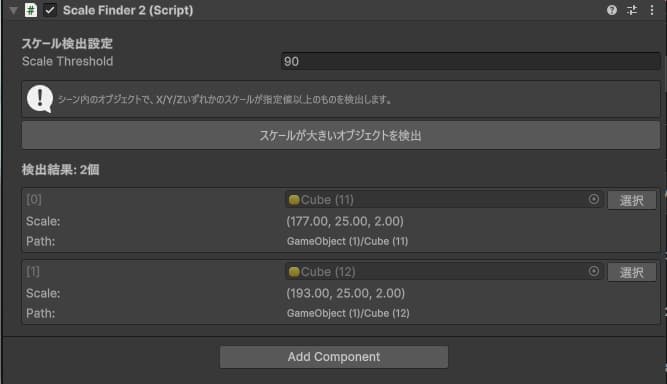Open the component preset sliders icon

pyautogui.click(x=632, y=10)
